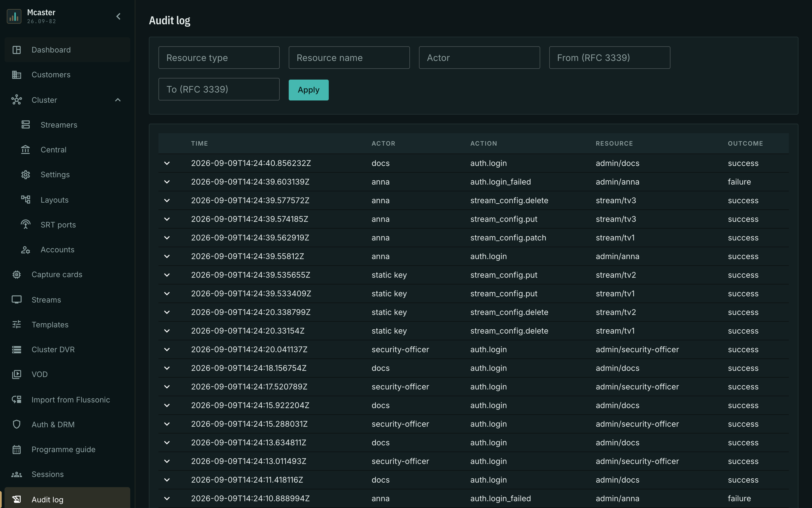Viewport: 812px width, 508px height.
Task: Click stream/tv2 resource of stream_config.put row
Action: click(616, 275)
